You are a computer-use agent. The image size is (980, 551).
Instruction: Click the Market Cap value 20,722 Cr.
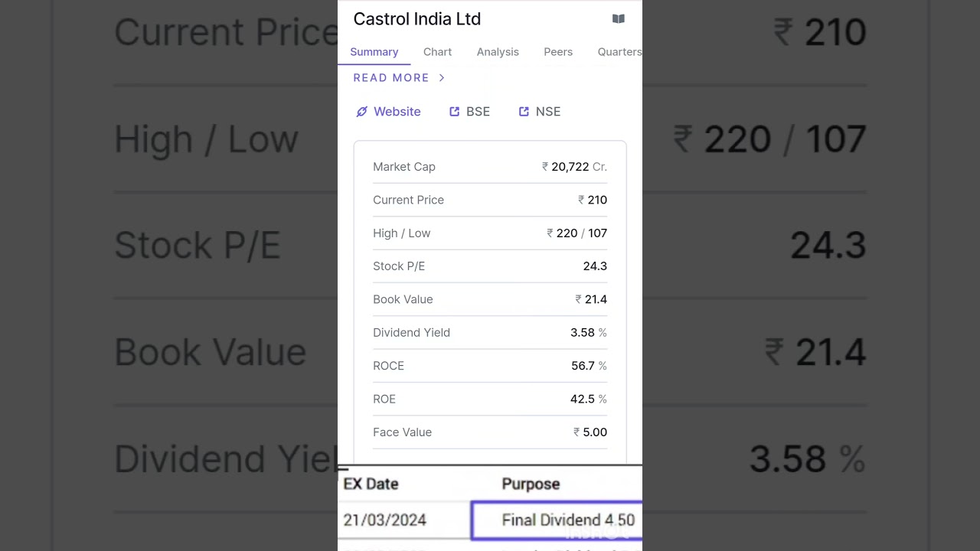[x=574, y=167]
